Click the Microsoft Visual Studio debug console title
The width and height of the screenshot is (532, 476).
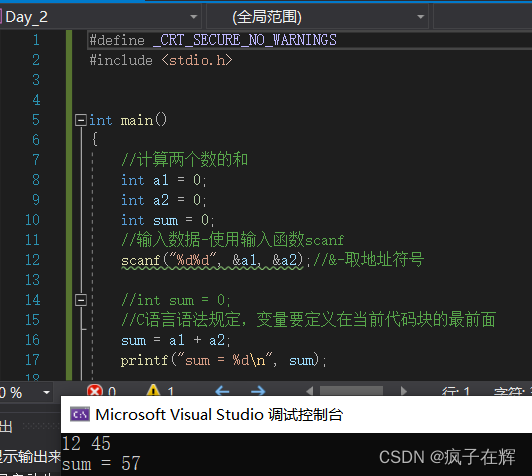coord(219,415)
